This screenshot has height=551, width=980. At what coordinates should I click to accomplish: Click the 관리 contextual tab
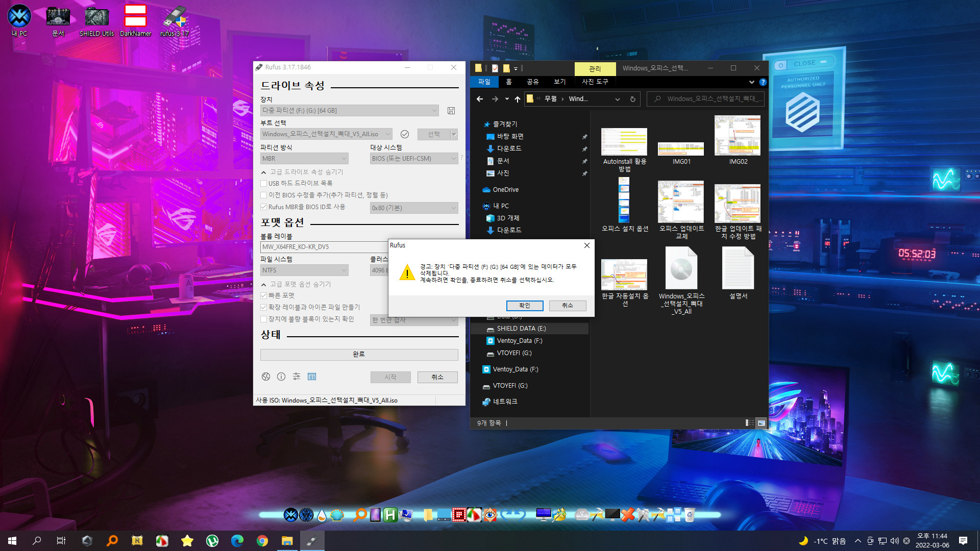595,68
